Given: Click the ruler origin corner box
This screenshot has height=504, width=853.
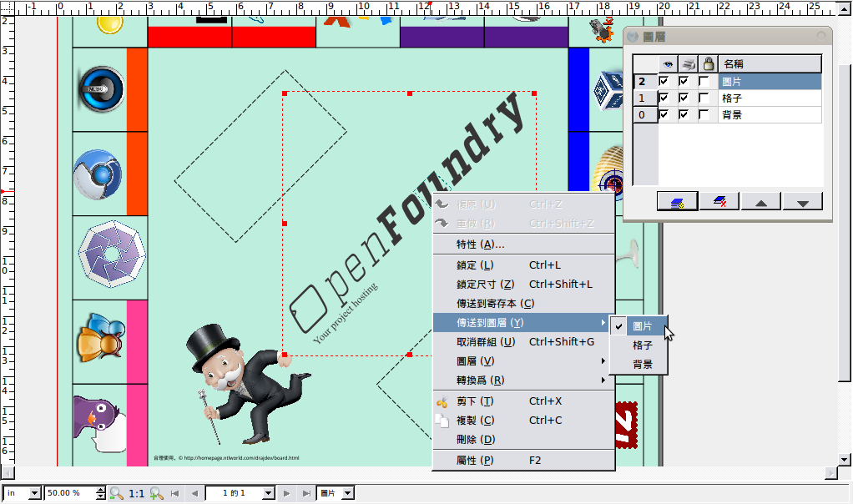Looking at the screenshot, I should [7, 8].
